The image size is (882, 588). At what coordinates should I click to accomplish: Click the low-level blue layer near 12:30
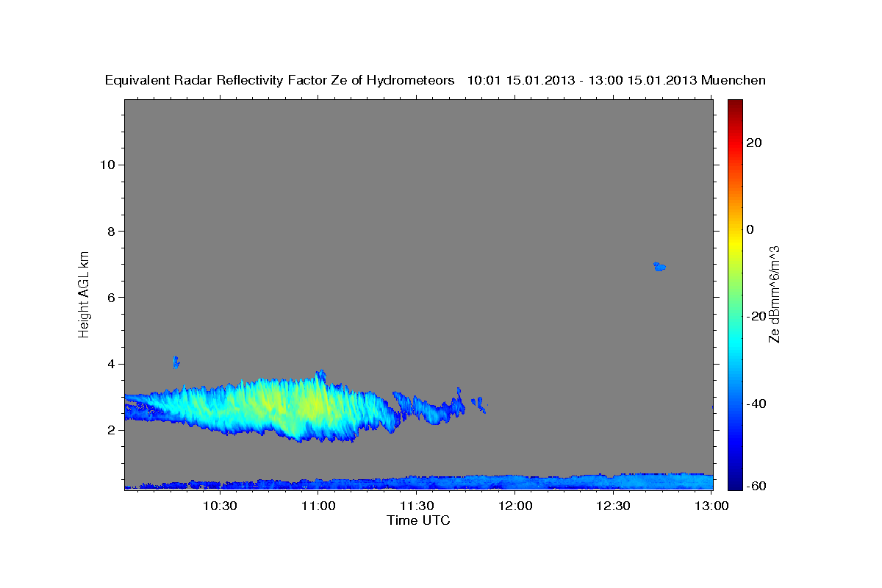tap(614, 481)
